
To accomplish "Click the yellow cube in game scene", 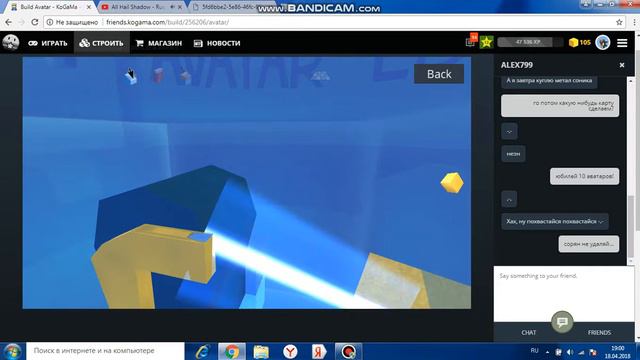I will [452, 182].
